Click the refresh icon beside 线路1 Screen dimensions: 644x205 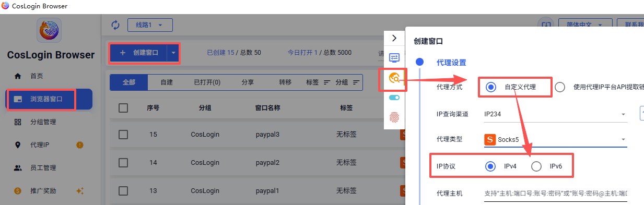[x=115, y=25]
